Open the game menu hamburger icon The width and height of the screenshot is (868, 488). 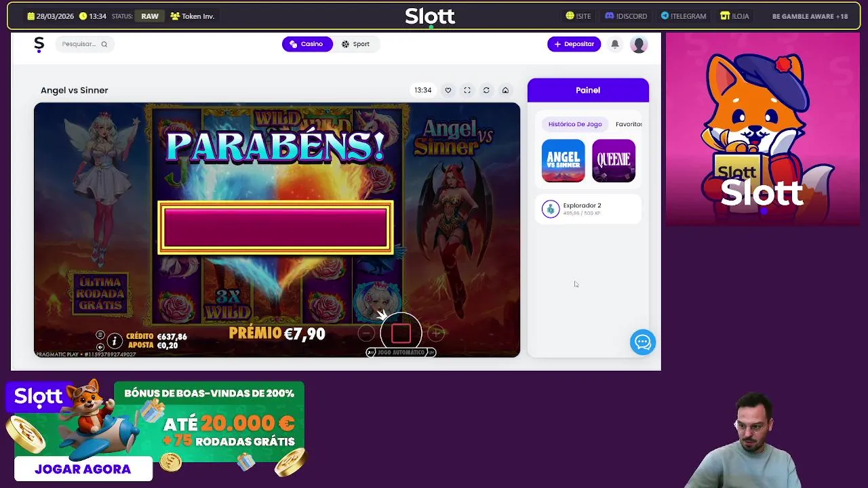pos(100,335)
